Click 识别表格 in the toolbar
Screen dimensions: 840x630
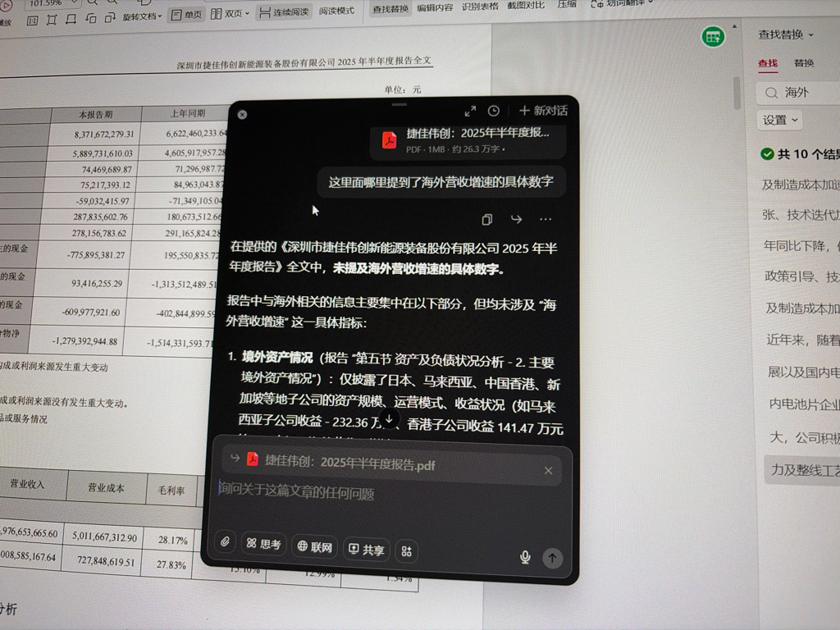479,7
